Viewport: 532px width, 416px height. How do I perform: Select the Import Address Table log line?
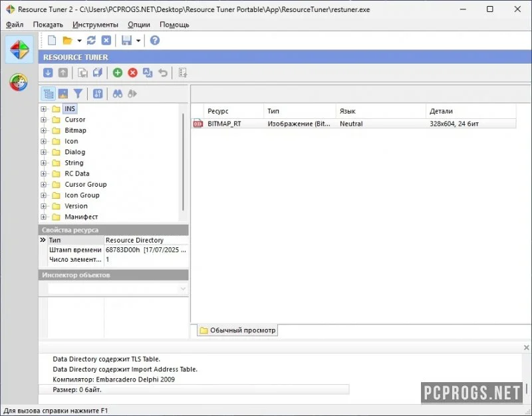(x=125, y=369)
